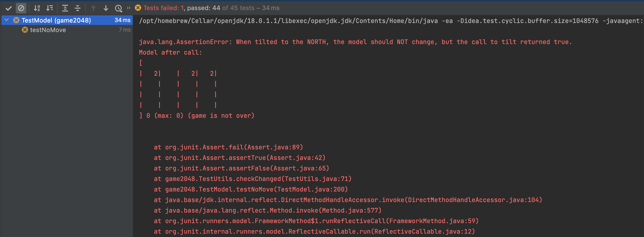This screenshot has height=237, width=644.
Task: Jump to next failed test
Action: 106,8
